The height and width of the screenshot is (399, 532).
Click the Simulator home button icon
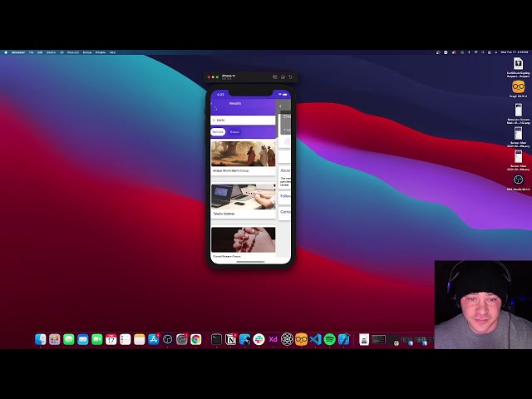click(283, 77)
